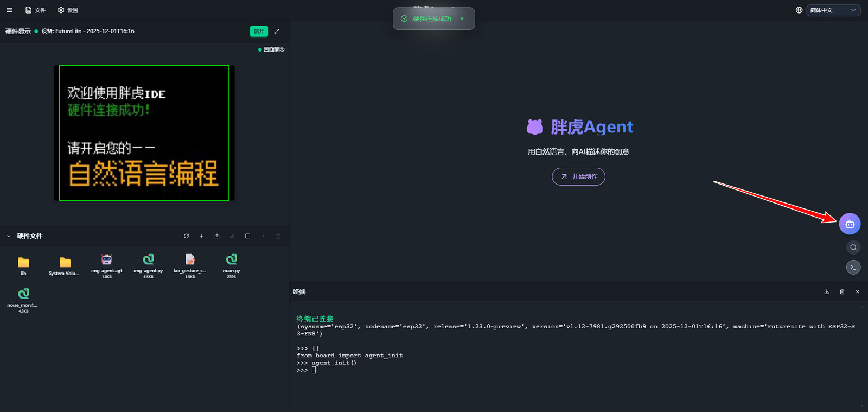Upload a file to the hardware
Screen dimensions: 868x412
click(217, 236)
